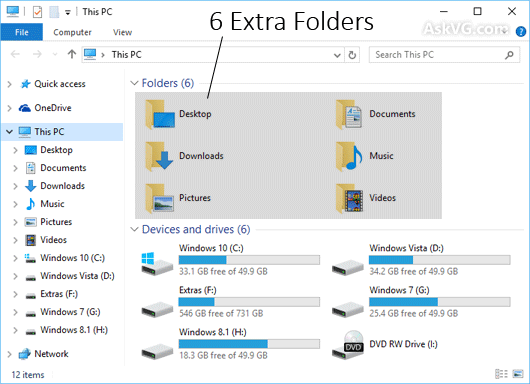Select the Extras (F:) drive icon
Screen dimensions: 530x384
(157, 309)
